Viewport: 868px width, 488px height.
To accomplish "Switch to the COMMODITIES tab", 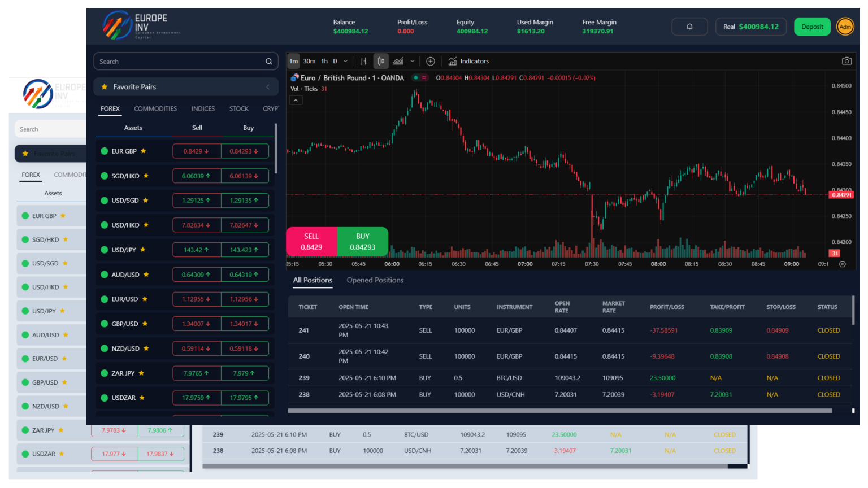I will point(155,108).
